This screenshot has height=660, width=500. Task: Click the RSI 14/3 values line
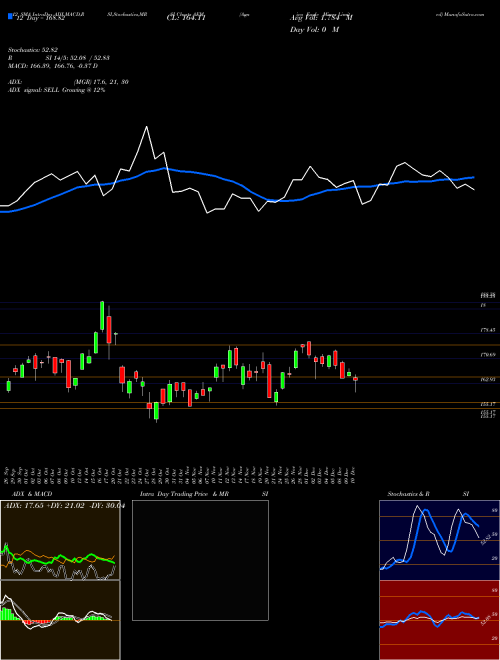coord(59,58)
